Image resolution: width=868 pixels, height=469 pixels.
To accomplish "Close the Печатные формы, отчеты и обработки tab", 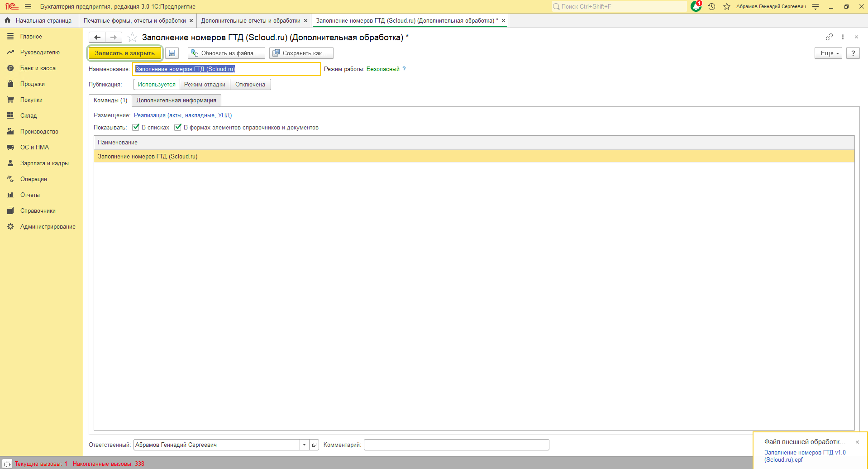I will point(191,21).
